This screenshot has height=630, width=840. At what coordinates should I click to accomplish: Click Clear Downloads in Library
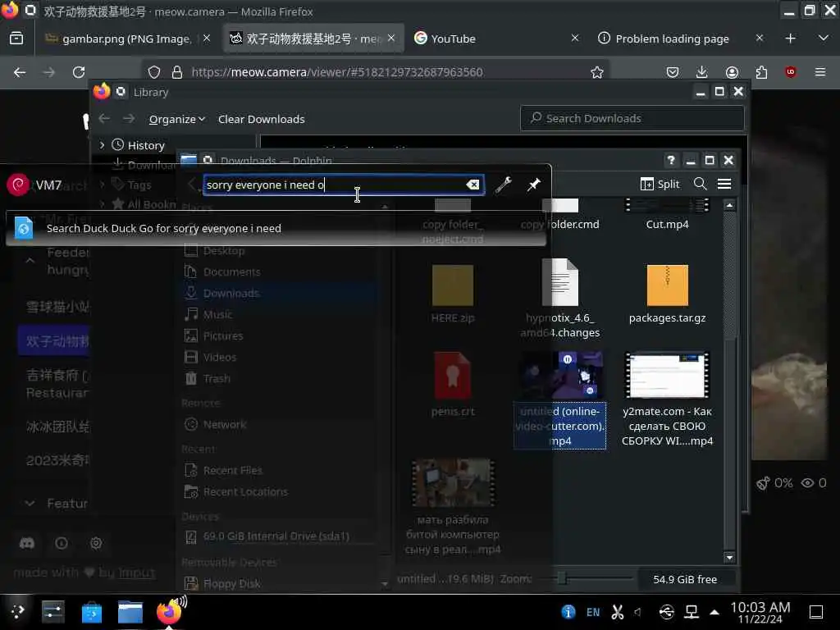click(262, 119)
